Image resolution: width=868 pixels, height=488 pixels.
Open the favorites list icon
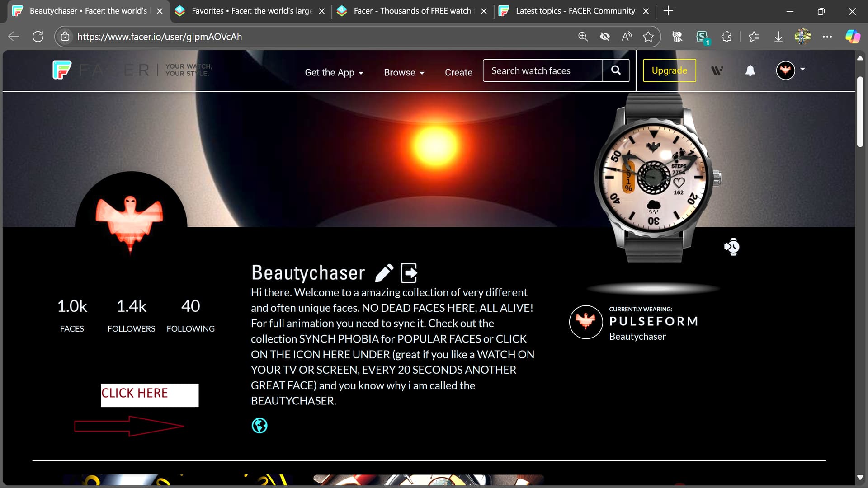(x=754, y=37)
